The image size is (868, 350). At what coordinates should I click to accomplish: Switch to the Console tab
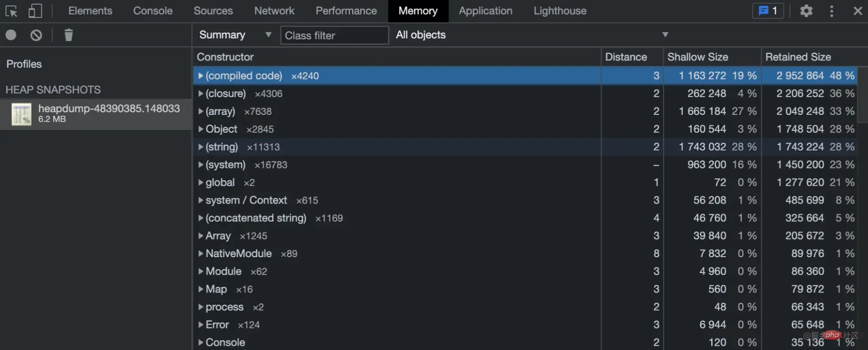[x=153, y=11]
